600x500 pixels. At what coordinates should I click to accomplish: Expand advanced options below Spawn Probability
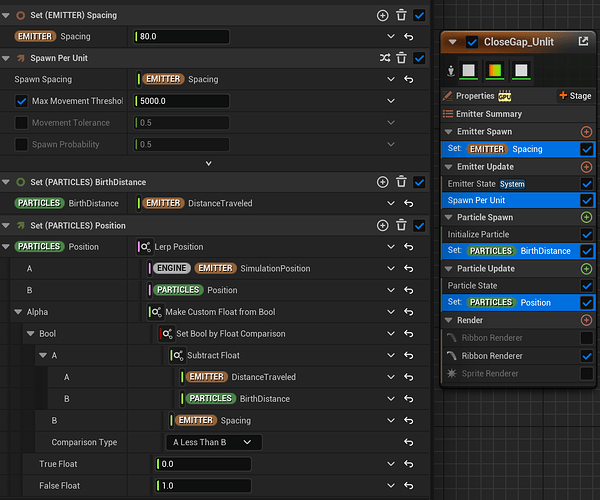point(209,163)
